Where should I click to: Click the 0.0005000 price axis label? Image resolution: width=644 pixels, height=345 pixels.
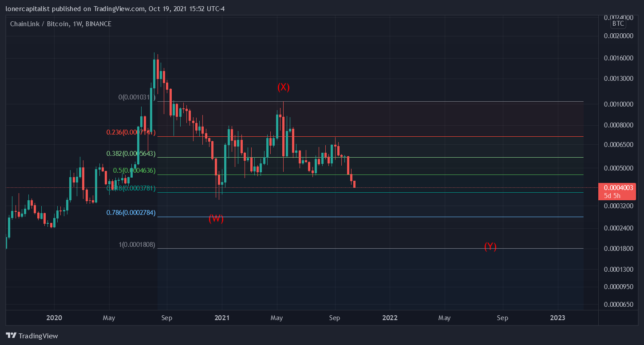619,168
